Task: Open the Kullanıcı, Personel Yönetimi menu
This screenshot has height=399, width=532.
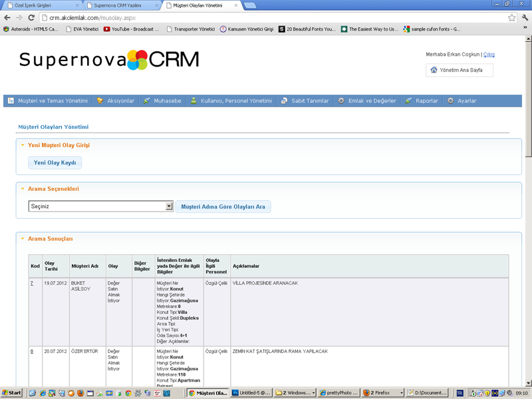Action: tap(231, 101)
